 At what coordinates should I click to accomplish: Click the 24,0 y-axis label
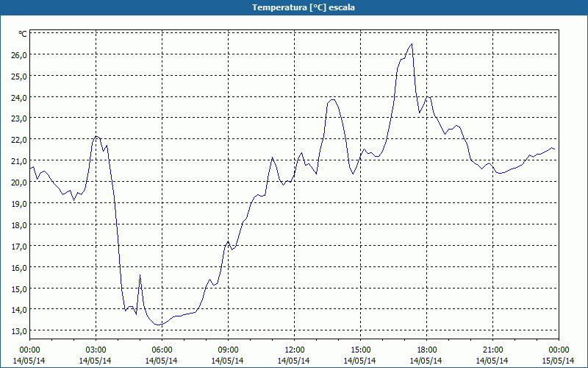[20, 98]
